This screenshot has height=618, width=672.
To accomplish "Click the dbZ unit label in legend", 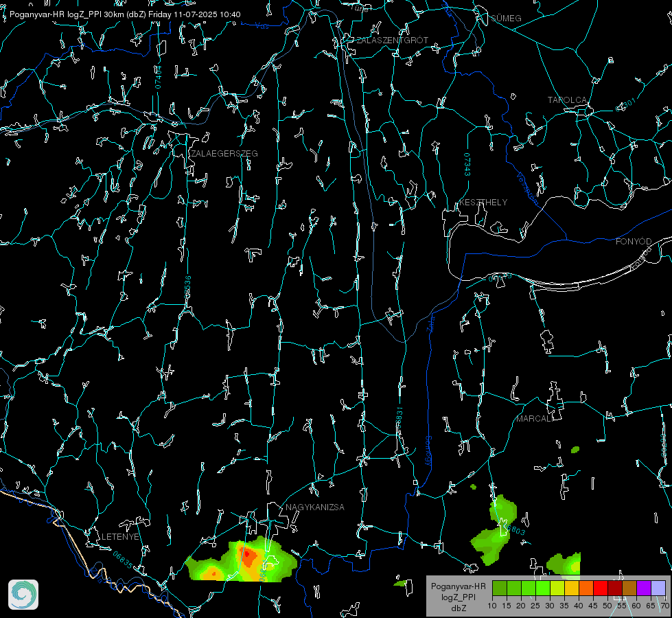I will (458, 608).
